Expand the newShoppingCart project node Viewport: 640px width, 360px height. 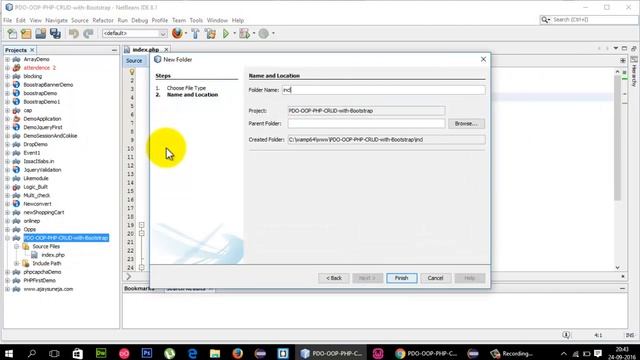[7, 212]
